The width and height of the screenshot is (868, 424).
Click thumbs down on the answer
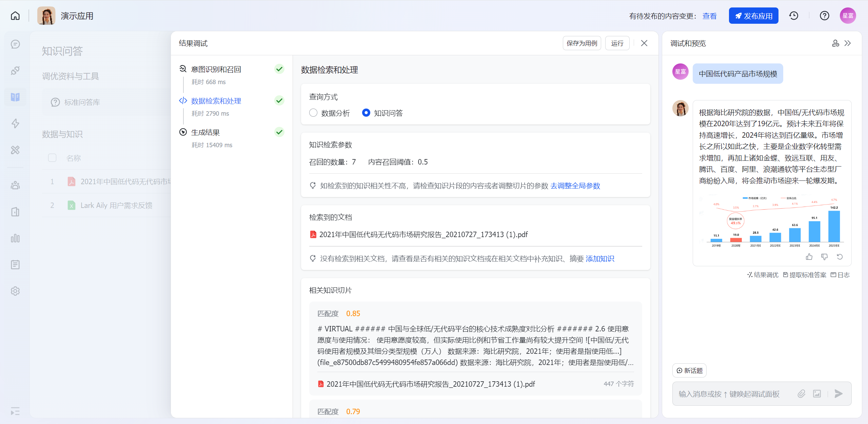coord(824,257)
